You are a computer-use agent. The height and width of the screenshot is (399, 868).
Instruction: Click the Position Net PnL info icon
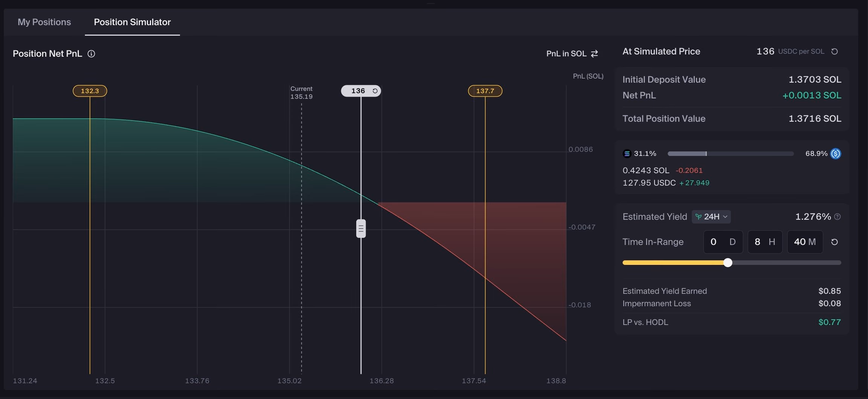[x=91, y=54]
